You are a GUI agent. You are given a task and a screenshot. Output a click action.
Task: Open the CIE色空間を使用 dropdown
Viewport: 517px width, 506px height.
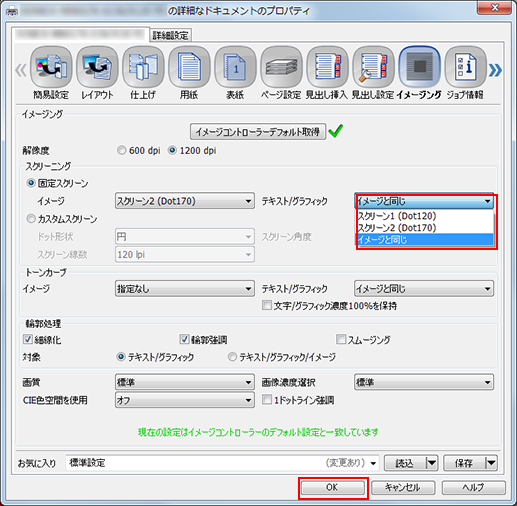(185, 400)
